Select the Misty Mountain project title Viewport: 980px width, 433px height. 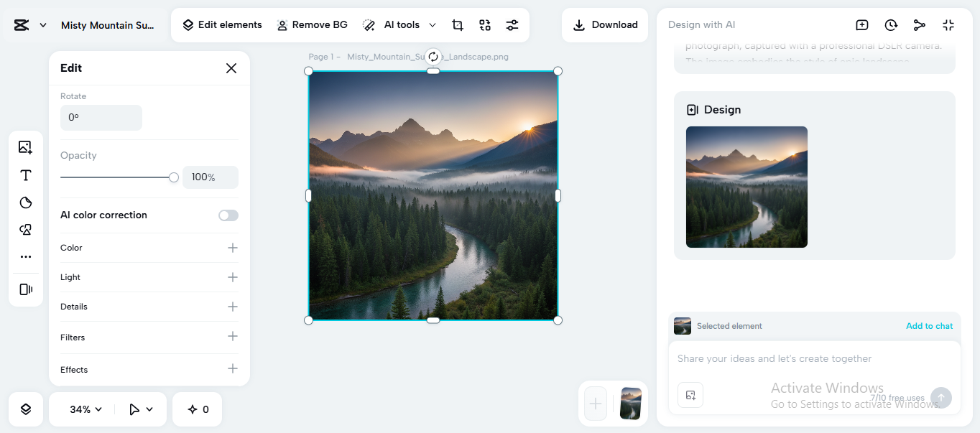tap(108, 25)
